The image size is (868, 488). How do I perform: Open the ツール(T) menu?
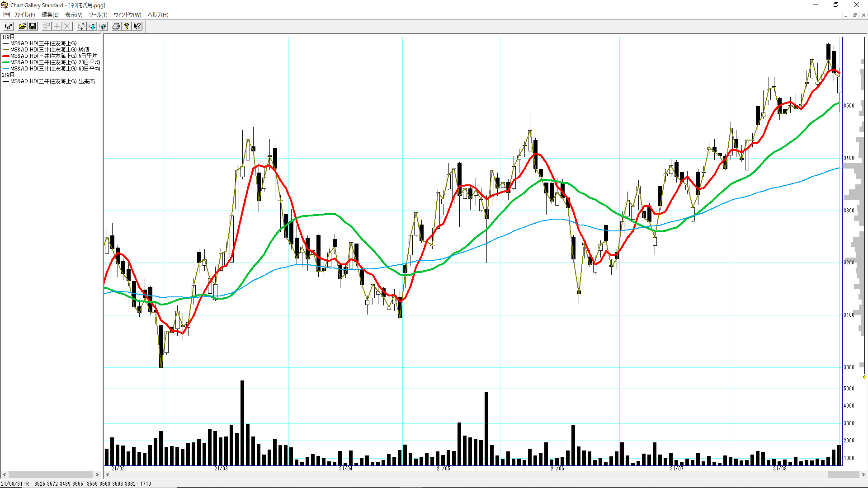[x=98, y=14]
